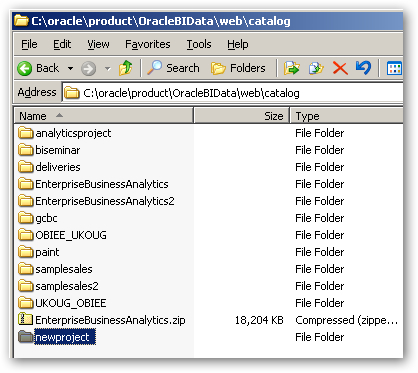418x373 pixels.
Task: Click the green Back arrow icon
Action: click(x=25, y=69)
